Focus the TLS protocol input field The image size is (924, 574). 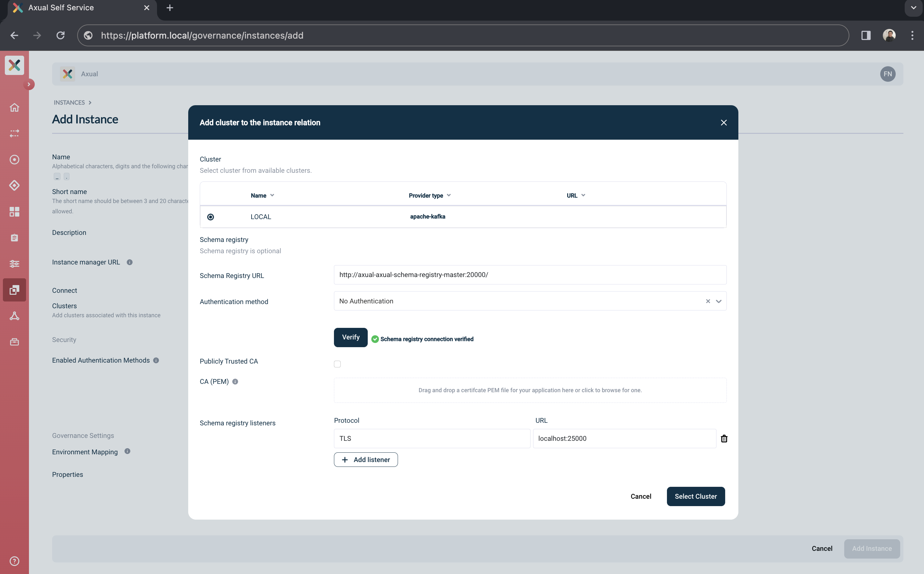[x=432, y=439]
